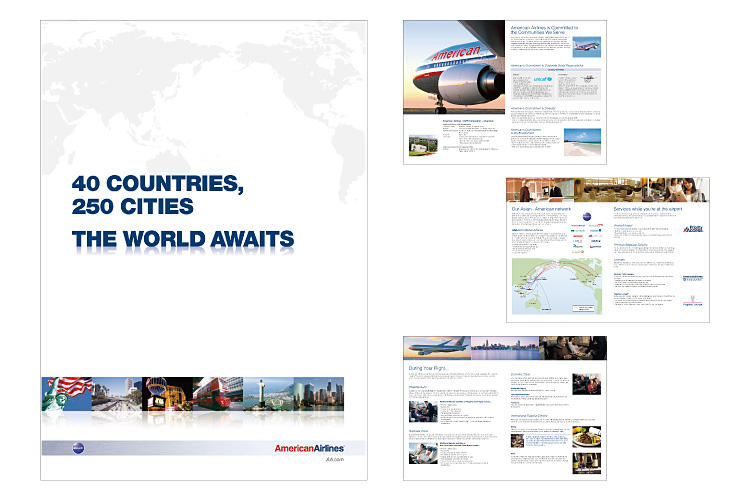Select the Statue of Liberty cover photo
Viewport: 750px width, 500px height.
66,394
